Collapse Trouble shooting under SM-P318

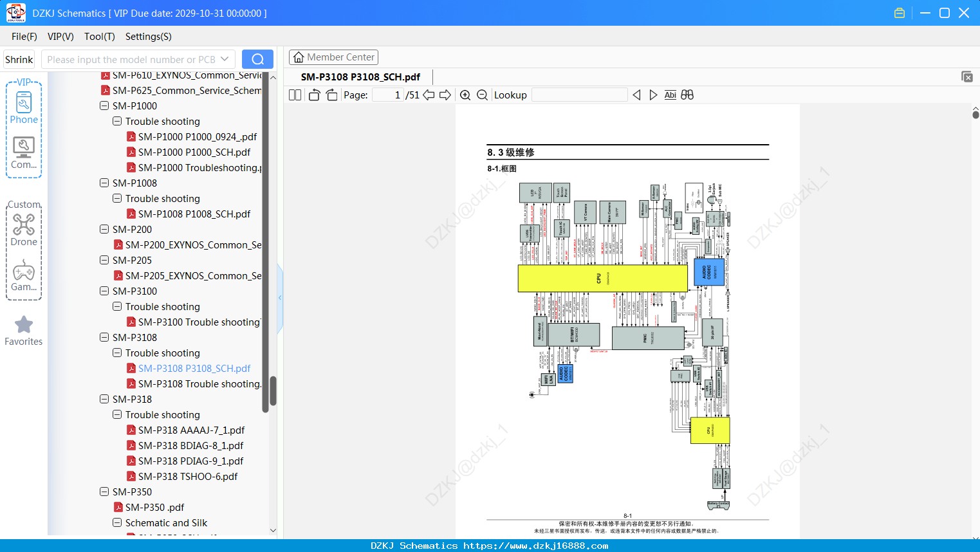tap(117, 414)
